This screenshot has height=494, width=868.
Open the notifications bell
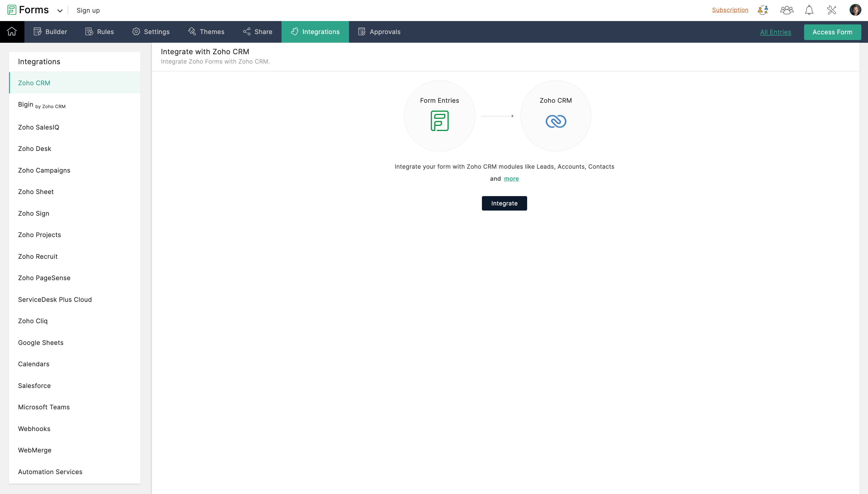pyautogui.click(x=809, y=10)
